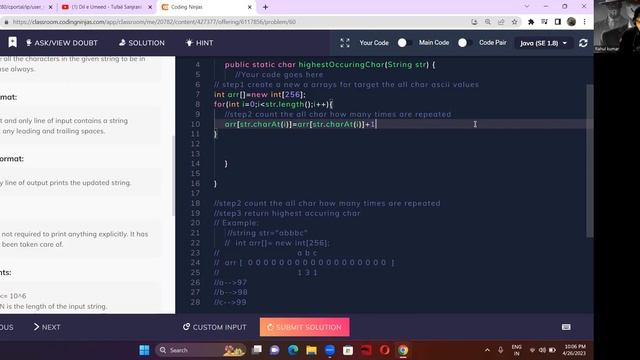Click the share page icon in address bar
Image resolution: width=640 pixels, height=360 pixels.
tap(501, 22)
